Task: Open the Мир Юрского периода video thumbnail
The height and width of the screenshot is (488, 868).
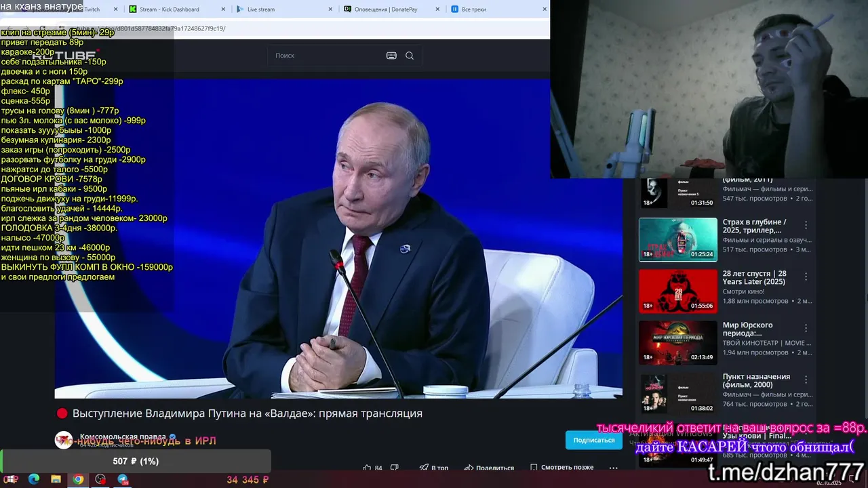Action: [x=677, y=342]
